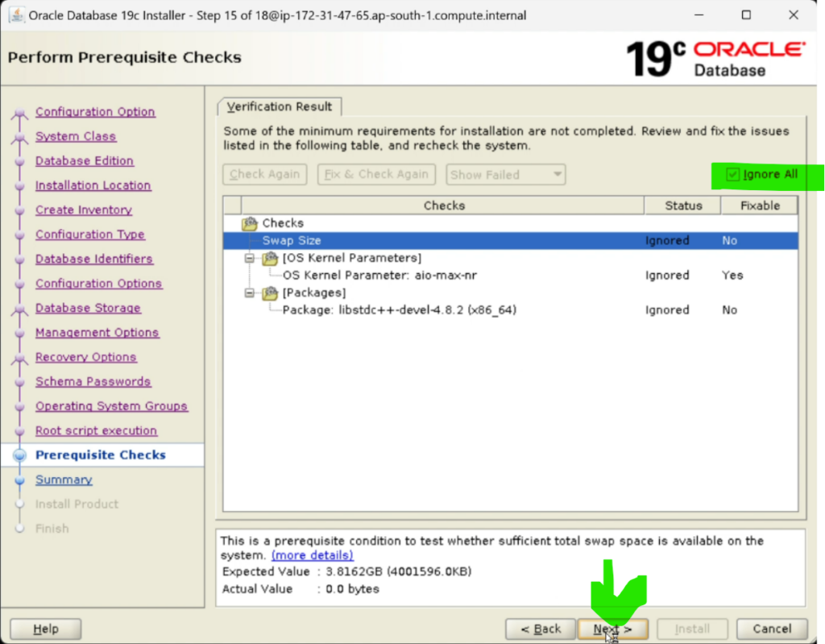Click the Ignored status of aio-max-nr
The image size is (825, 644).
(667, 276)
